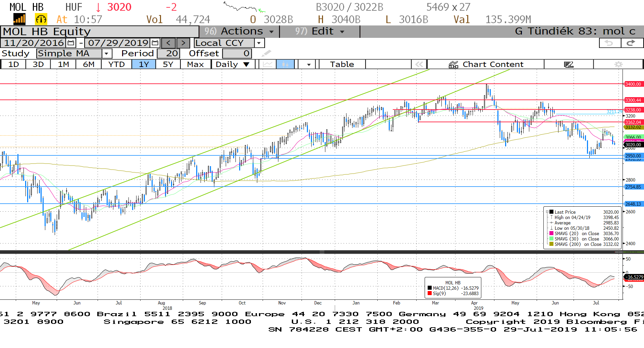Click the 3400.00 red price level label
This screenshot has width=644, height=348.
633,84
